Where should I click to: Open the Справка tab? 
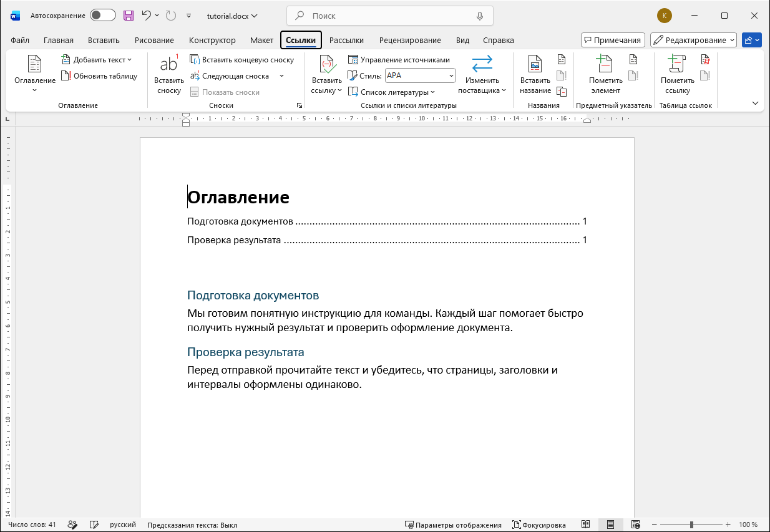pos(499,40)
